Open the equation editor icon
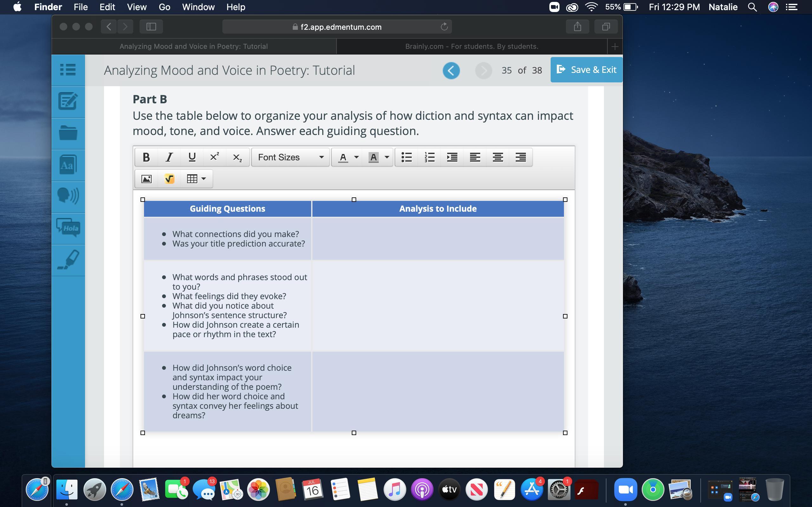Screen dimensions: 812x507 click(169, 179)
